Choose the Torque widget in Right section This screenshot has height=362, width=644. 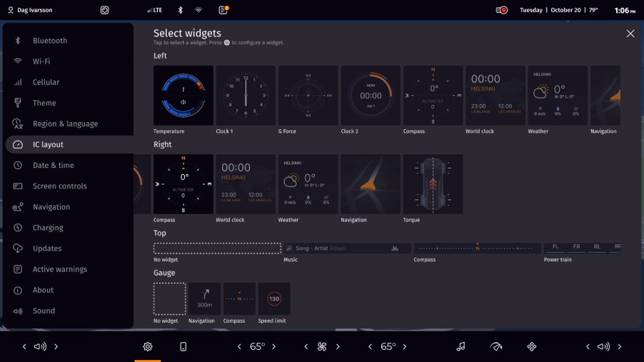[433, 184]
